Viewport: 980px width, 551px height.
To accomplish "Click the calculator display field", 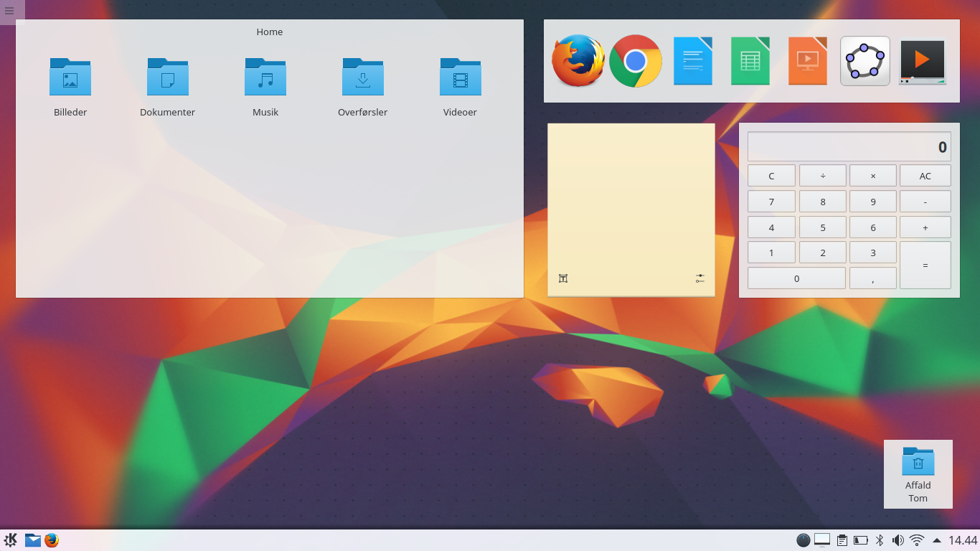I will tap(849, 146).
